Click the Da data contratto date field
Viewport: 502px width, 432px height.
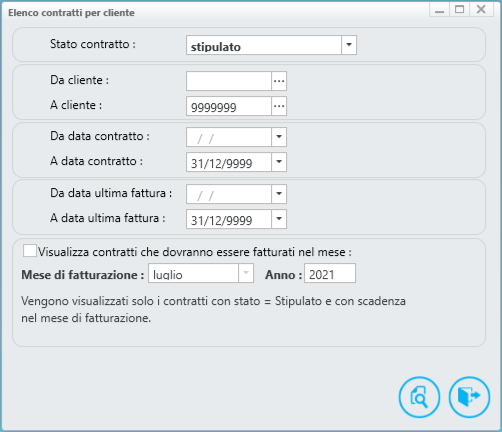229,137
